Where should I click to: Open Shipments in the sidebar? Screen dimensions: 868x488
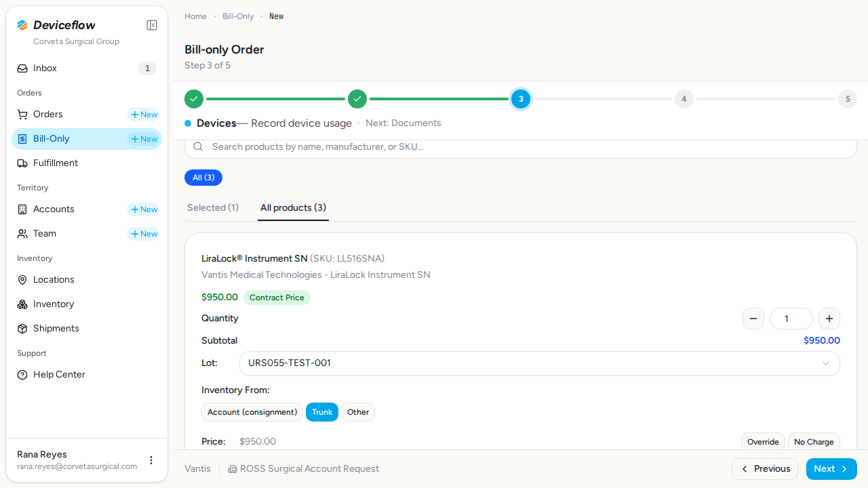[87, 329]
